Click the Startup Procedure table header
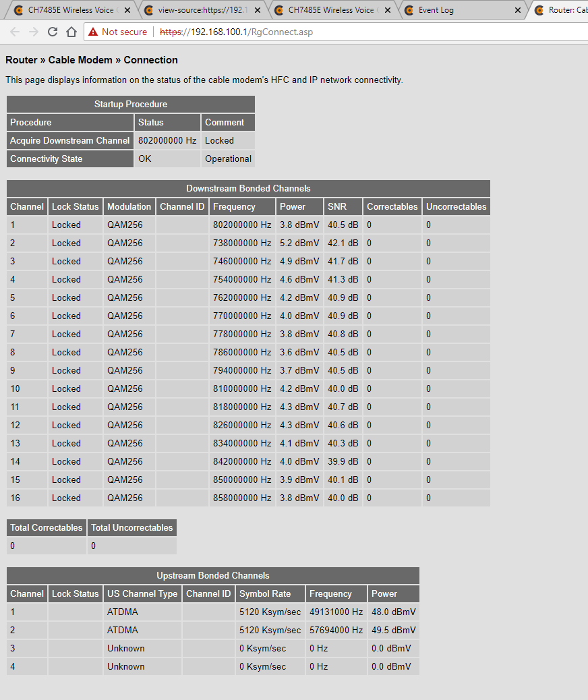The image size is (588, 700). (131, 104)
